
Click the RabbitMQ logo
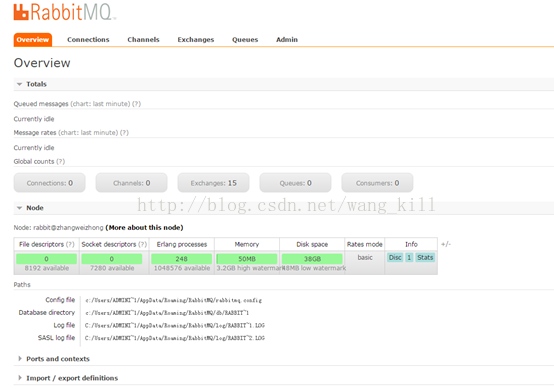coord(65,12)
